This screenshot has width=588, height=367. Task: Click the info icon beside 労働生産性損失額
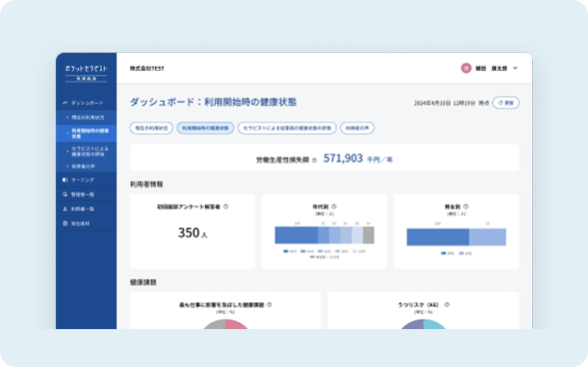[314, 160]
